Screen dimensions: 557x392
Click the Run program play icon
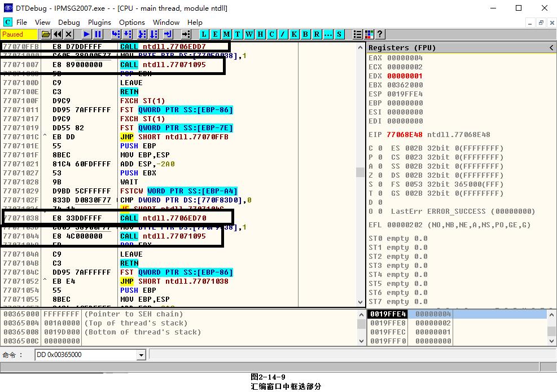[x=86, y=34]
